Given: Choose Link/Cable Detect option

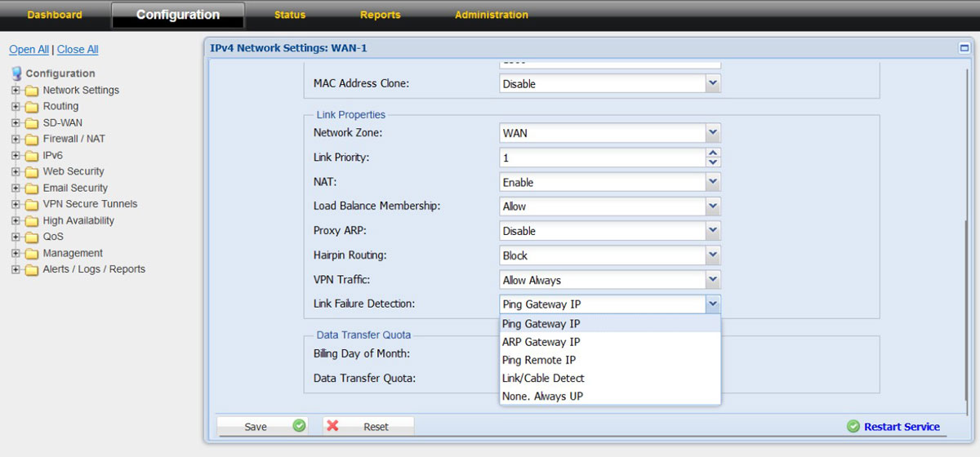Looking at the screenshot, I should pos(543,378).
